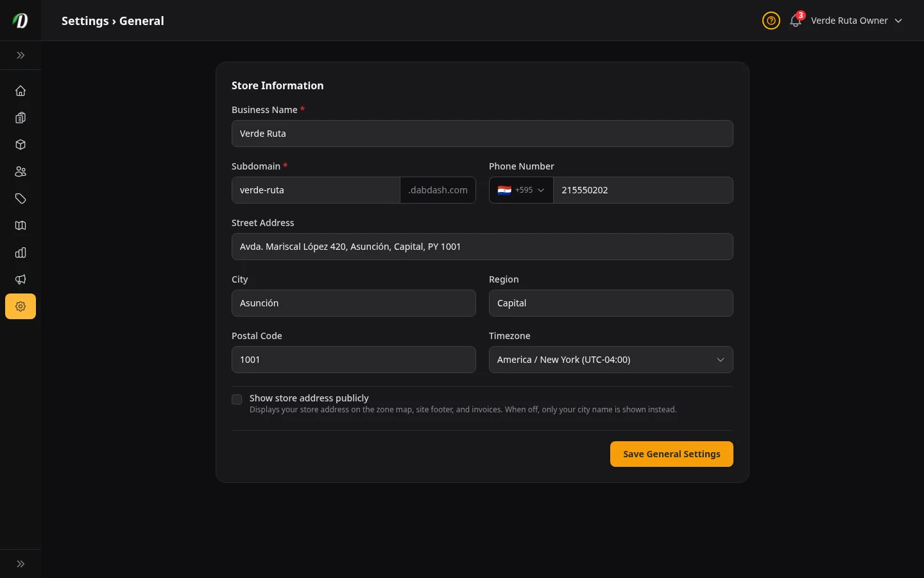Screen dimensions: 924x578
Task: Click the highlighted Settings gear icon
Action: click(21, 306)
